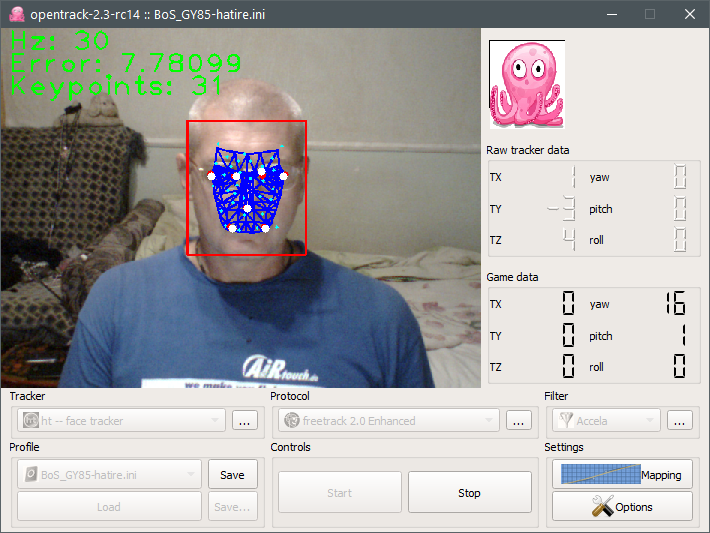The height and width of the screenshot is (533, 710).
Task: Click the 'Raw tracker data' label
Action: 528,150
